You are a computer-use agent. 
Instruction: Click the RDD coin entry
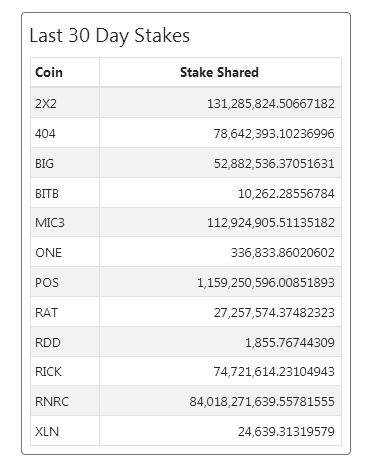coord(48,342)
